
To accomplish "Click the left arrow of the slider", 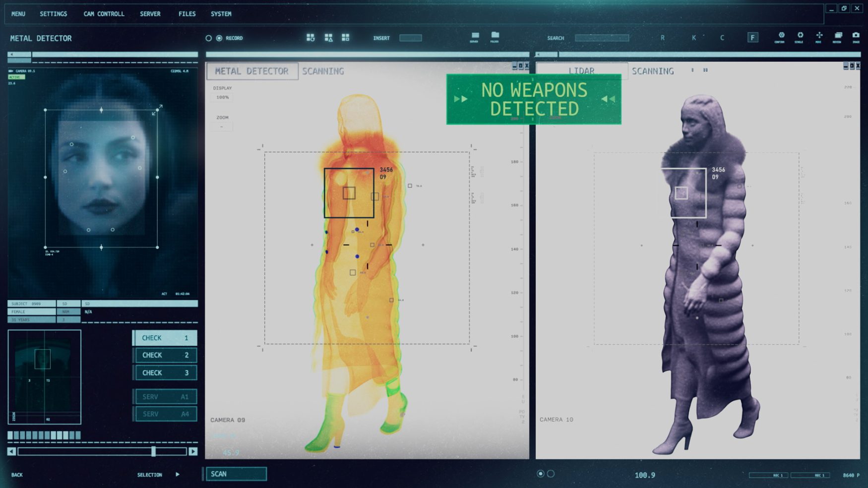I will click(x=11, y=451).
